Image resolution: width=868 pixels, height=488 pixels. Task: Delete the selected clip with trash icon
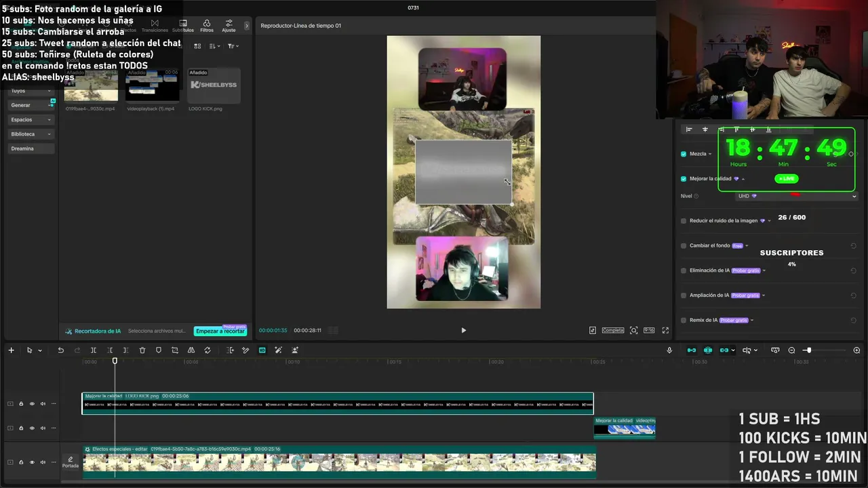click(x=142, y=350)
